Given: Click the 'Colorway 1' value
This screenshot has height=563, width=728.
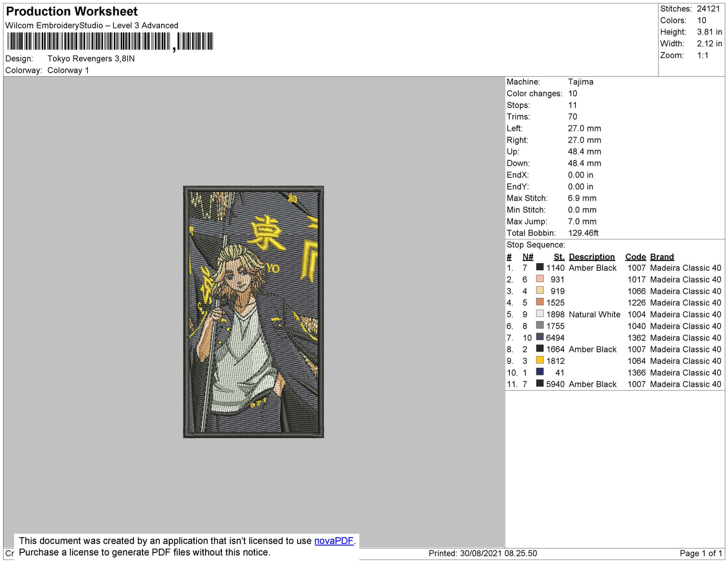Looking at the screenshot, I should coord(68,71).
